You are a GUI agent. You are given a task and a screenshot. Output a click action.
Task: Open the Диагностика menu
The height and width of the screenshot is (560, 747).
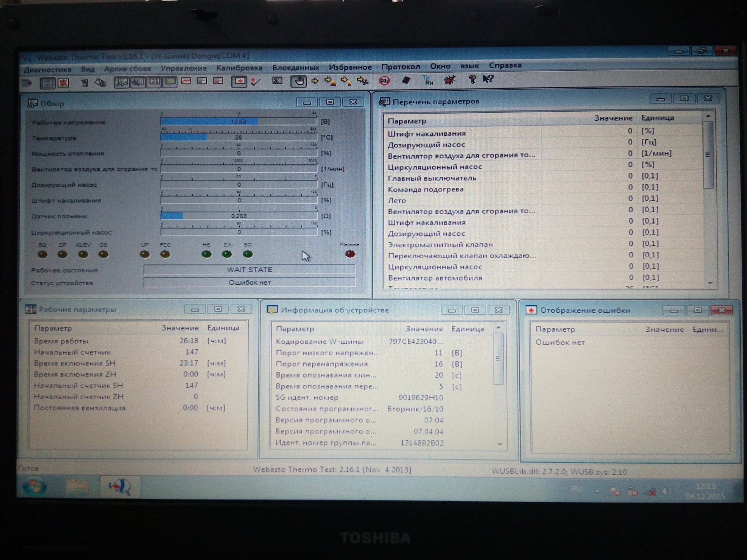(x=47, y=70)
